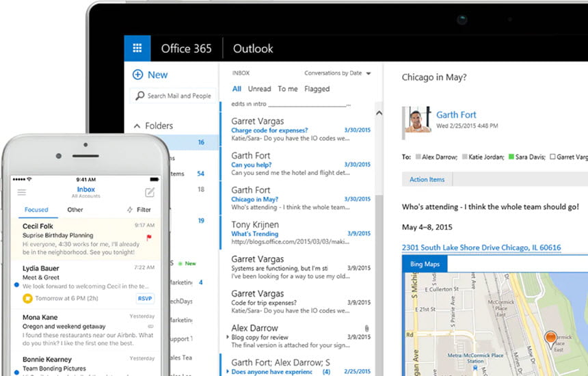Open Garret Vargas Systems are functioning email
The height and width of the screenshot is (376, 588).
click(x=299, y=267)
